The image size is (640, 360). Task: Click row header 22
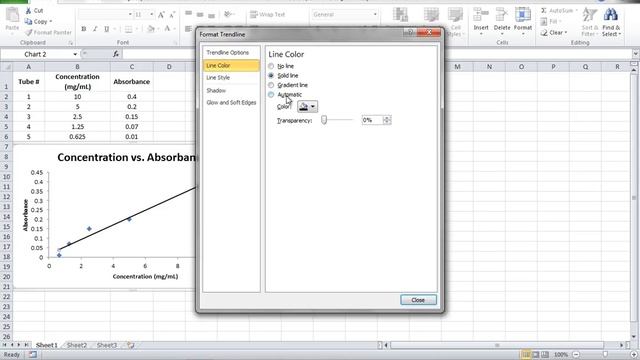pyautogui.click(x=6, y=297)
